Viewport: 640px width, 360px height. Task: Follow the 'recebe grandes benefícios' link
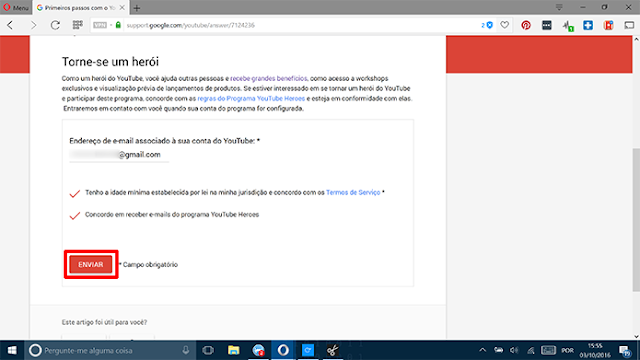[x=269, y=78]
